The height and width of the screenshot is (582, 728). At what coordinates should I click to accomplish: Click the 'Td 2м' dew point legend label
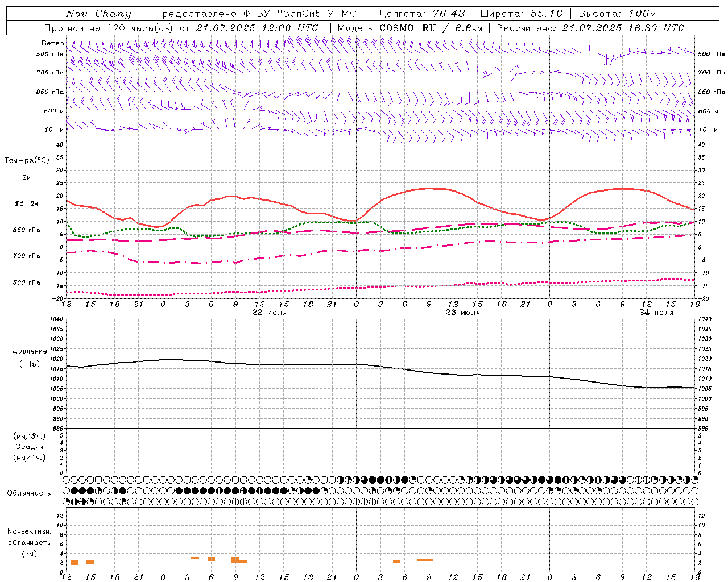coord(26,203)
